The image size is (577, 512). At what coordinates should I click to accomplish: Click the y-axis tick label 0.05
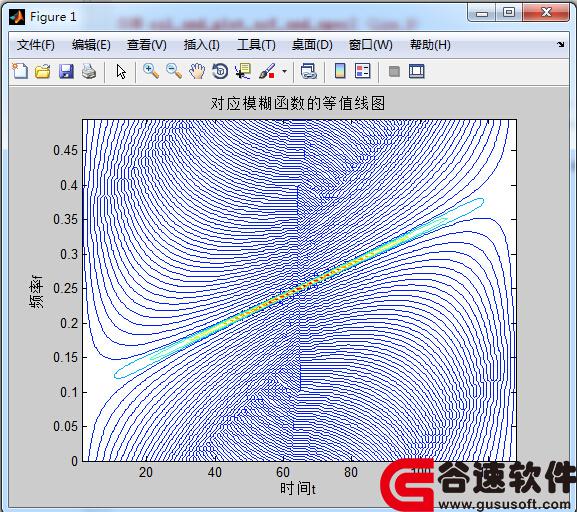click(x=66, y=426)
